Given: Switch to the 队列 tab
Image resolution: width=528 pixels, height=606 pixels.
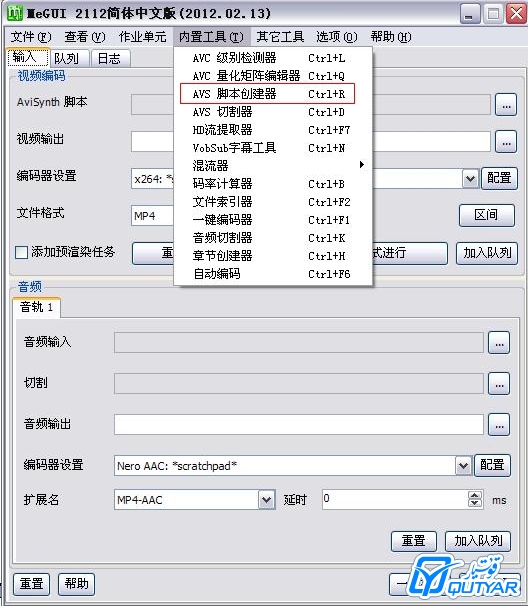Looking at the screenshot, I should (x=66, y=59).
